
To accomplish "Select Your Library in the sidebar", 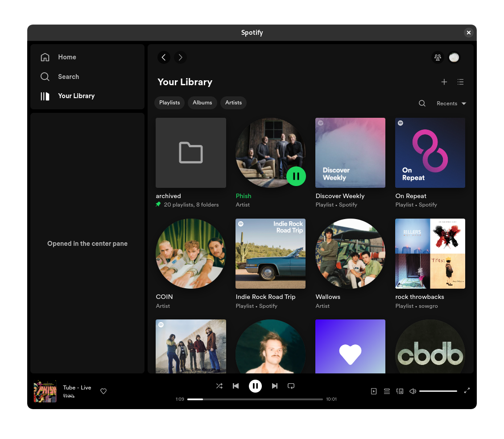I will click(68, 96).
